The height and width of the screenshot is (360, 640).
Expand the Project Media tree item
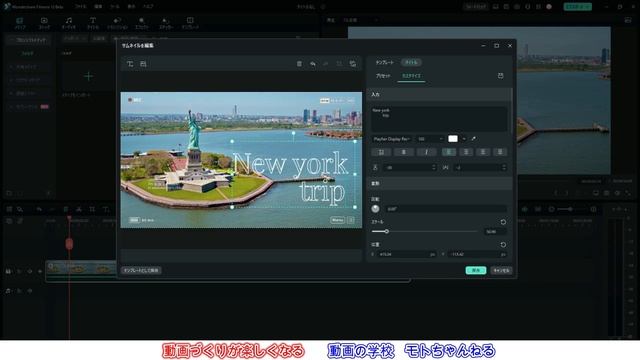[x=28, y=40]
